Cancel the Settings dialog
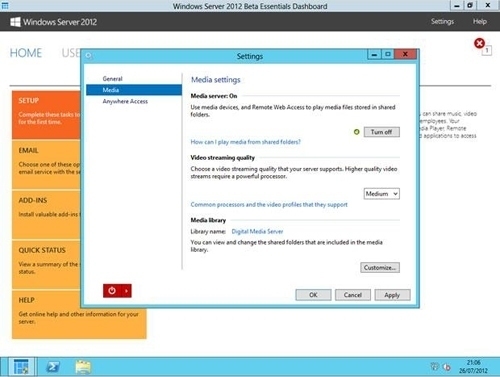This screenshot has height=377, width=500. 353,295
